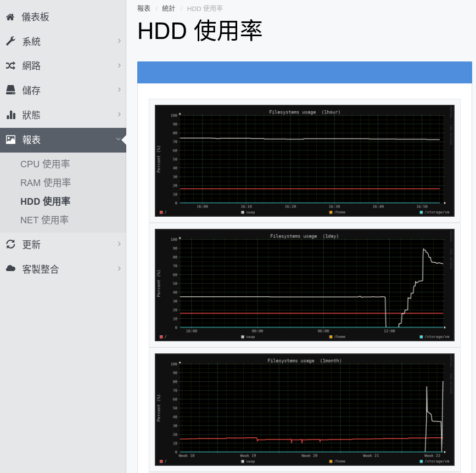Image resolution: width=476 pixels, height=473 pixels.
Task: Open the Filesystems usage 1day graph
Action: click(305, 285)
